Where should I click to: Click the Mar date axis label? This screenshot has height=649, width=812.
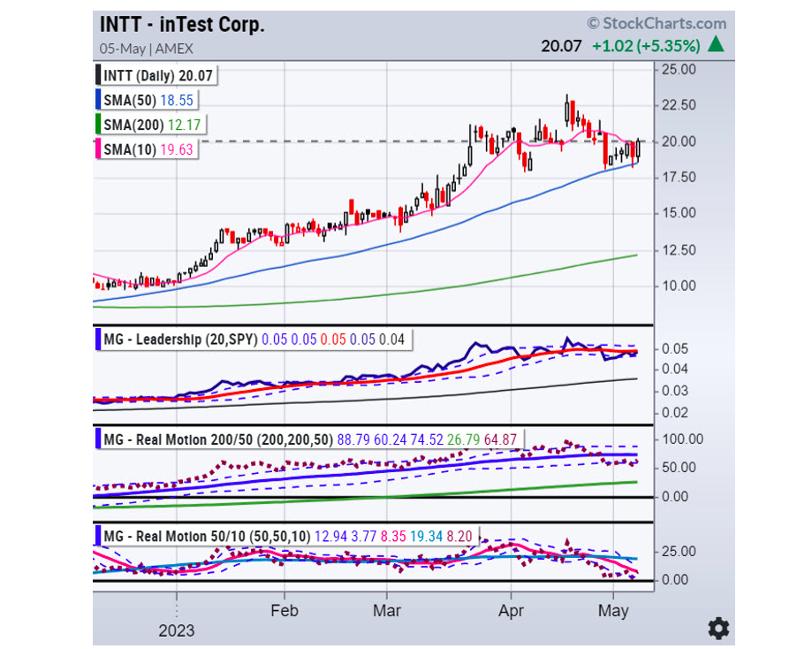387,611
